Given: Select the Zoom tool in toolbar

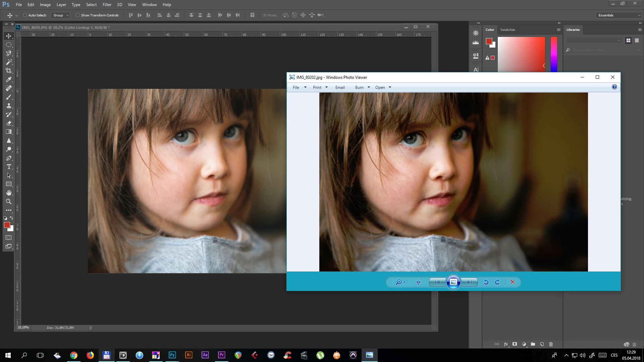Looking at the screenshot, I should pos(9,201).
